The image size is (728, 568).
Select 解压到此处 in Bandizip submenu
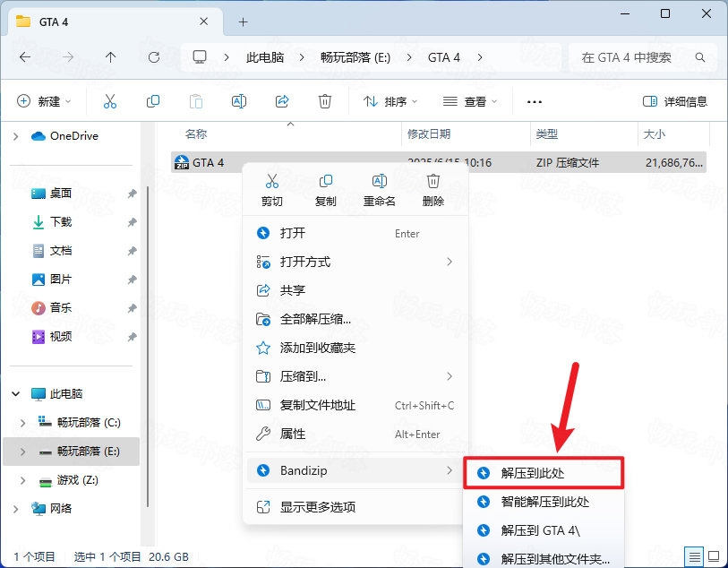[544, 473]
